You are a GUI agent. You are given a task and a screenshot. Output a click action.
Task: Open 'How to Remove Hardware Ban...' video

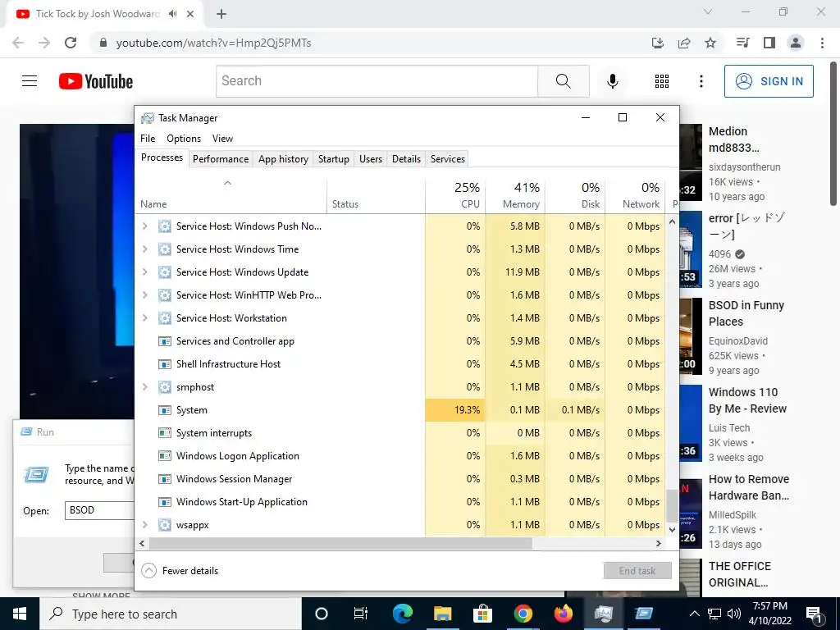click(749, 487)
